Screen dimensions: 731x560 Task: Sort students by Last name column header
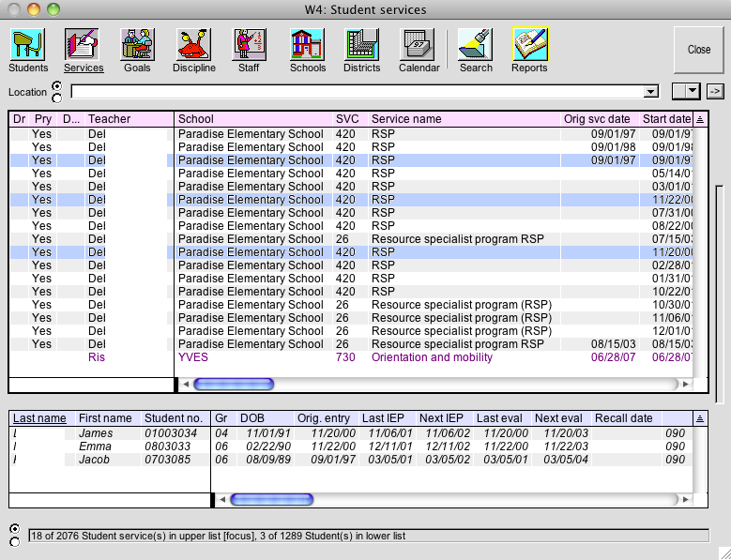39,418
